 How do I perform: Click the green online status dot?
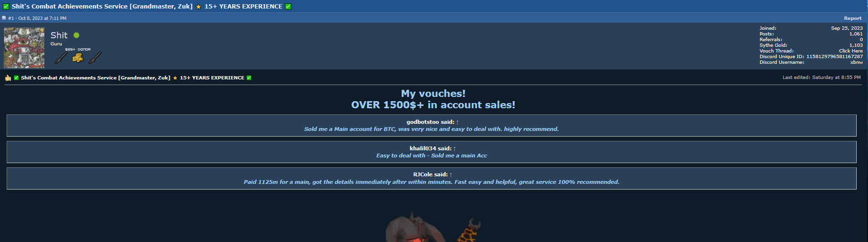[x=76, y=35]
